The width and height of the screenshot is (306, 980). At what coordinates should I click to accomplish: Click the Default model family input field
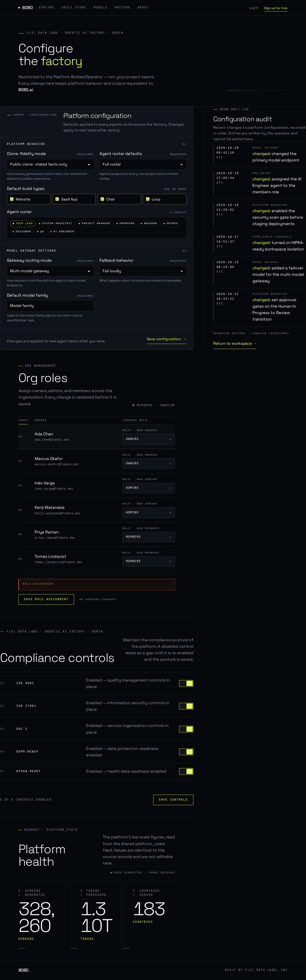pos(50,305)
